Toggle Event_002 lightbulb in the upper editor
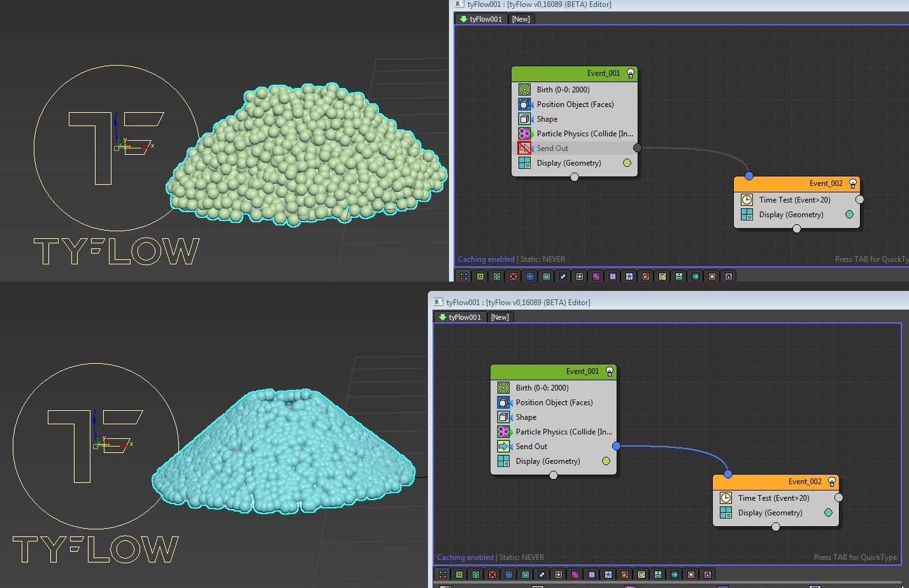The height and width of the screenshot is (588, 909). (853, 183)
